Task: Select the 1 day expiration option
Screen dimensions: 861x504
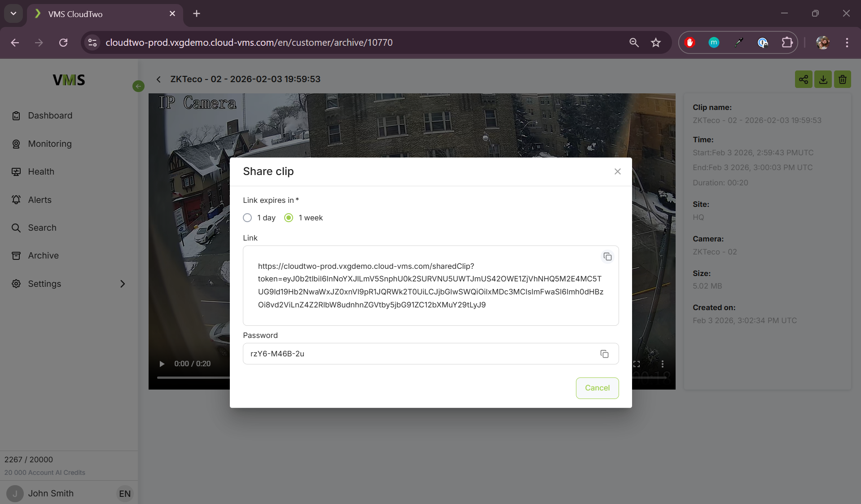Action: pos(247,218)
